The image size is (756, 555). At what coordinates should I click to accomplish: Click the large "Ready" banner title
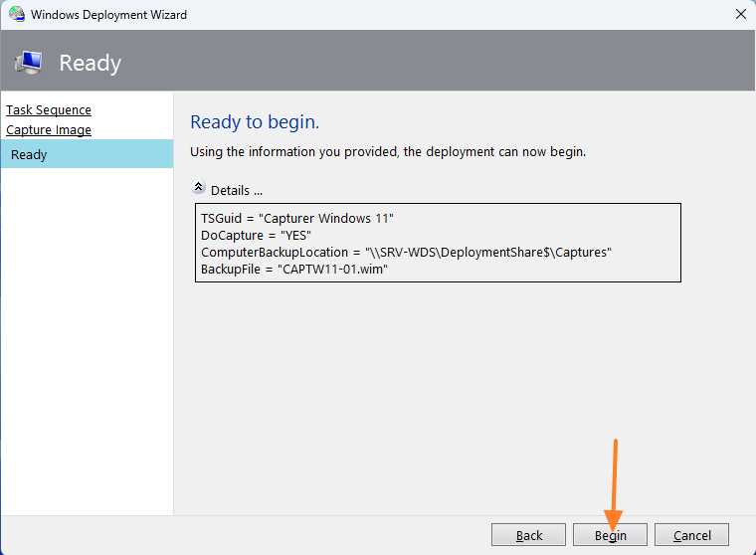90,63
